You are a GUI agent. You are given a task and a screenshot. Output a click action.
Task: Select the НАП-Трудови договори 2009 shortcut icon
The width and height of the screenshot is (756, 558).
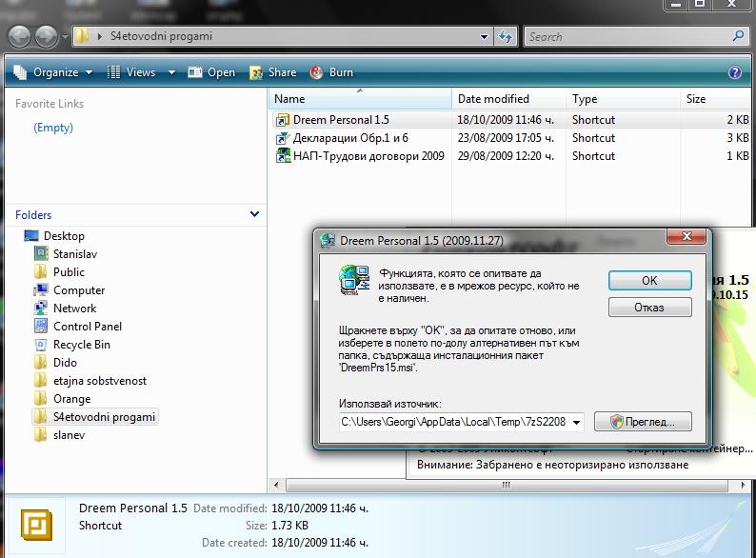pyautogui.click(x=282, y=156)
